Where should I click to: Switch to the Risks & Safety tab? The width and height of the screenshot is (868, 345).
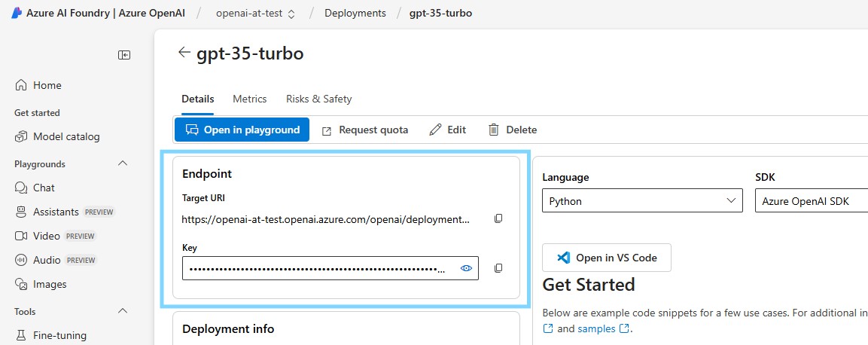pos(318,99)
